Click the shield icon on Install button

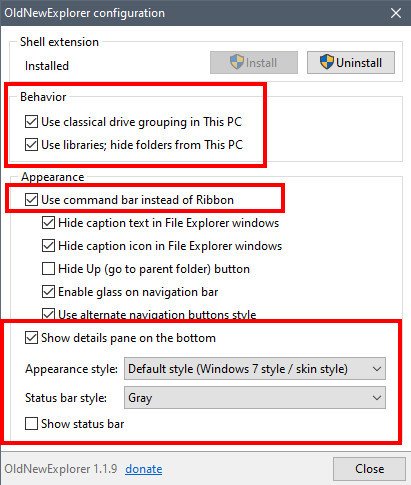coord(237,62)
